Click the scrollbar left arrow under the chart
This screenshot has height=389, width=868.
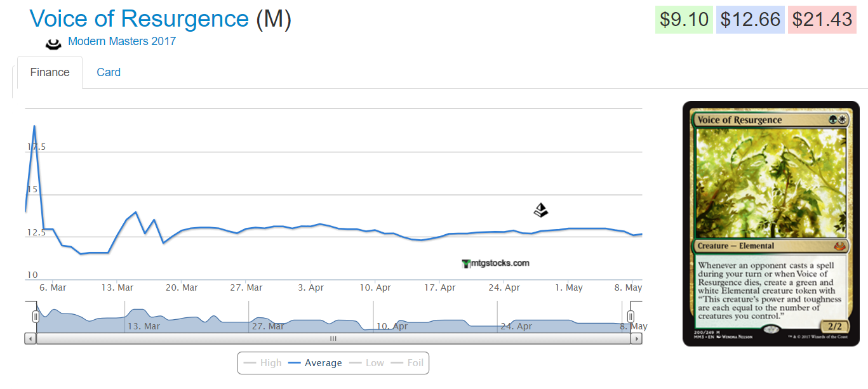[30, 339]
